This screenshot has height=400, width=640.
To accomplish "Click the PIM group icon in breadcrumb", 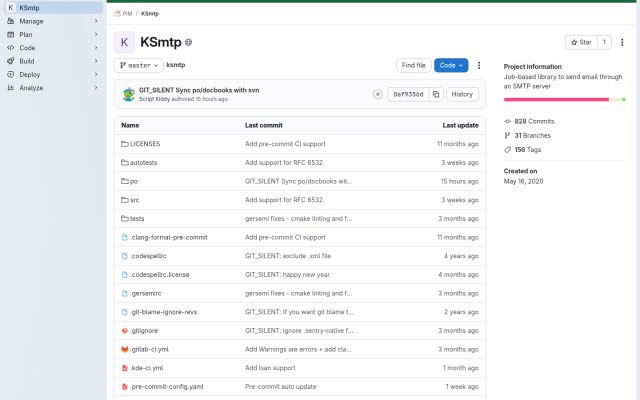I will pos(117,13).
